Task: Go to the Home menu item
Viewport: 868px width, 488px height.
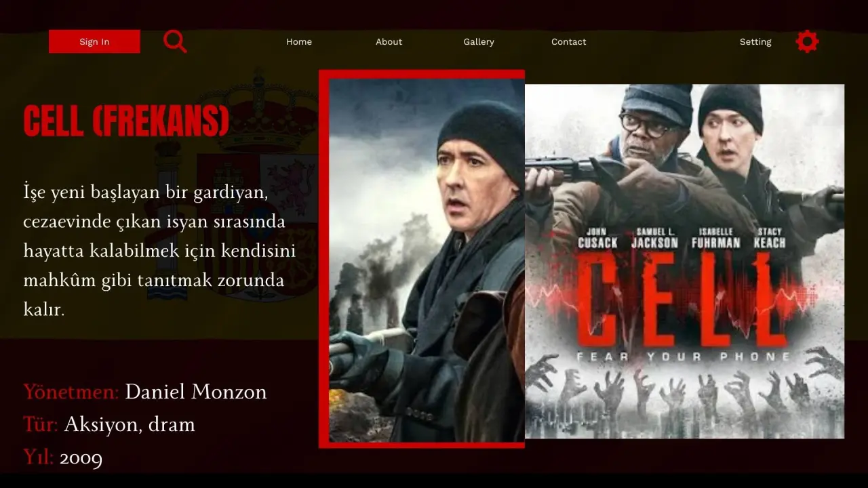Action: [x=299, y=41]
